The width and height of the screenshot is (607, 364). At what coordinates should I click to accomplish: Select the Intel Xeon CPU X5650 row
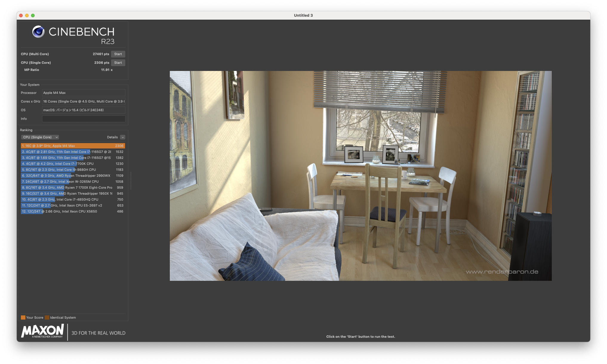pyautogui.click(x=73, y=211)
